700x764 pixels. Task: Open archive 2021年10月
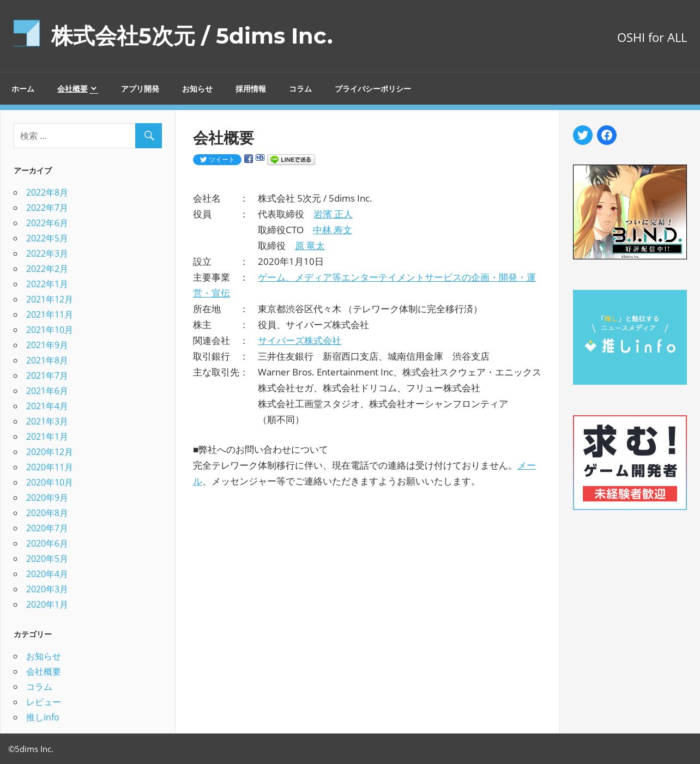[x=49, y=330]
